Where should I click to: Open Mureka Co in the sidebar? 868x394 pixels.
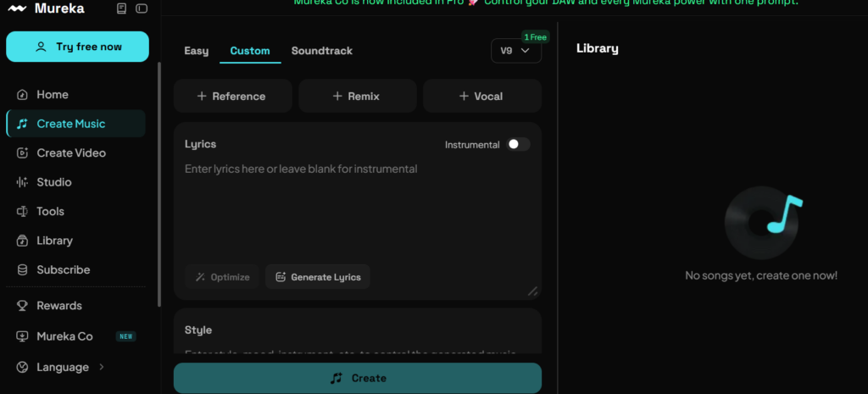[75, 336]
